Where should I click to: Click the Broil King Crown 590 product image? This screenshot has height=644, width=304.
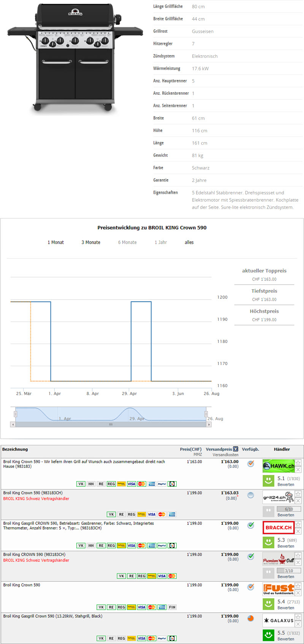click(x=75, y=58)
